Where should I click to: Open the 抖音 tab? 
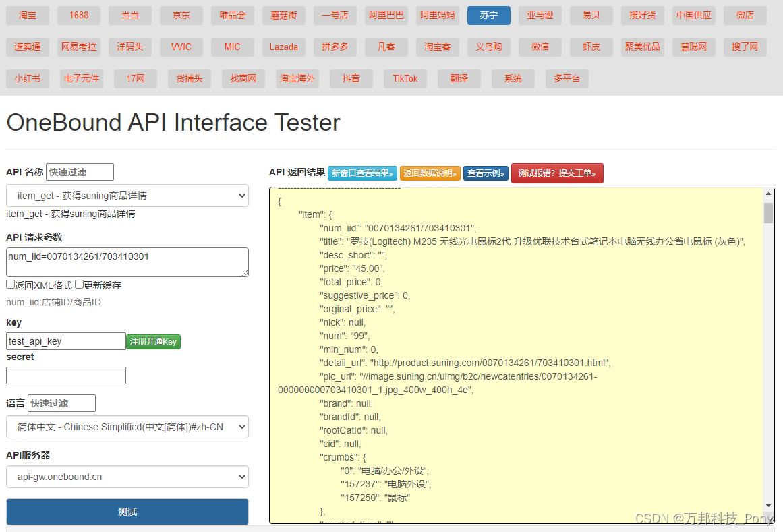coord(351,79)
